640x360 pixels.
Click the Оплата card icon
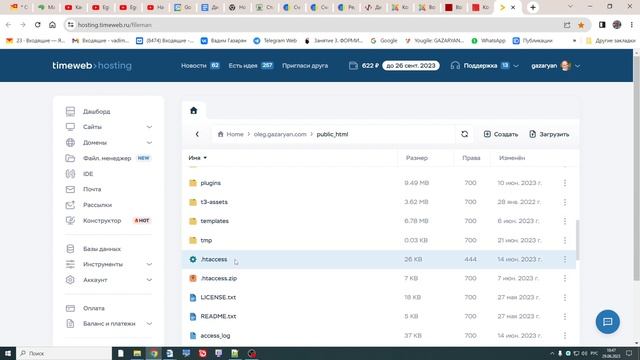click(x=70, y=308)
